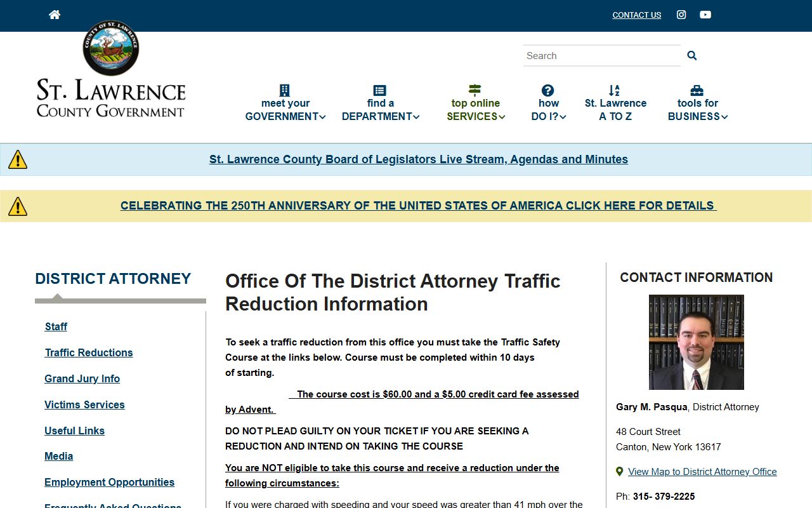Image resolution: width=812 pixels, height=508 pixels.
Task: Click the 48 Court Street address line
Action: 648,432
